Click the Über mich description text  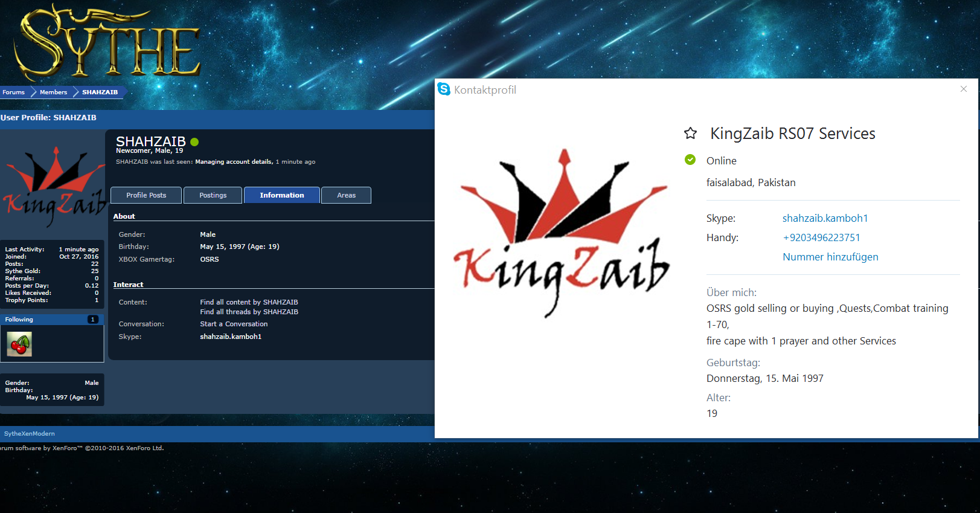[x=827, y=324]
